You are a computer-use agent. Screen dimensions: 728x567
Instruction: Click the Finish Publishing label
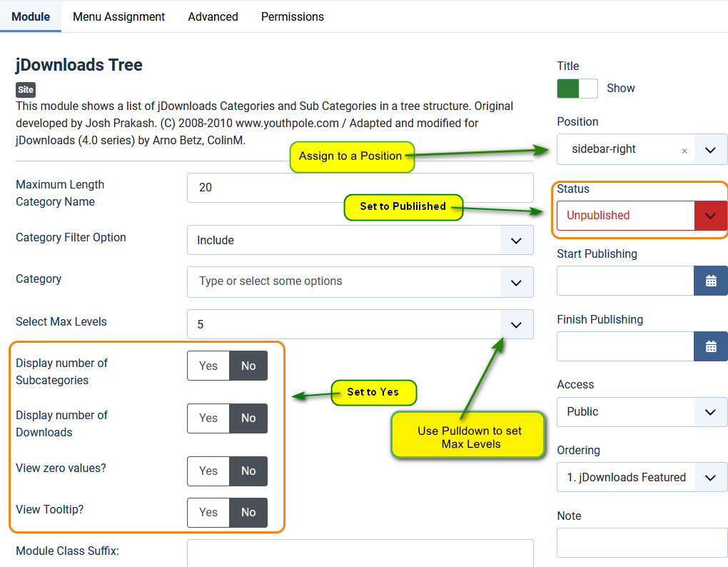[x=600, y=319]
